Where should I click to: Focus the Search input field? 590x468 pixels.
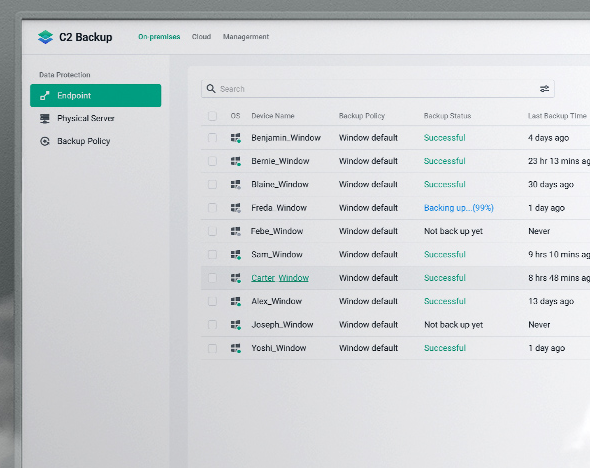click(377, 89)
